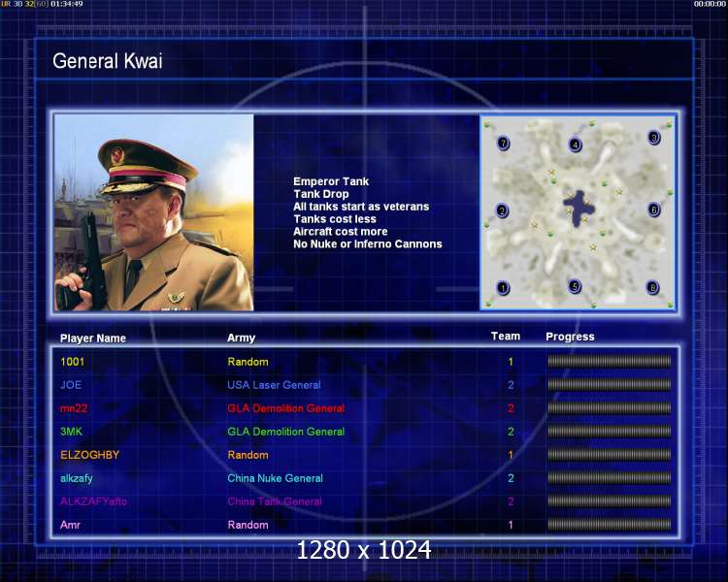Viewport: 728px width, 582px height.
Task: Select start position 3 marker on map
Action: pyautogui.click(x=653, y=138)
